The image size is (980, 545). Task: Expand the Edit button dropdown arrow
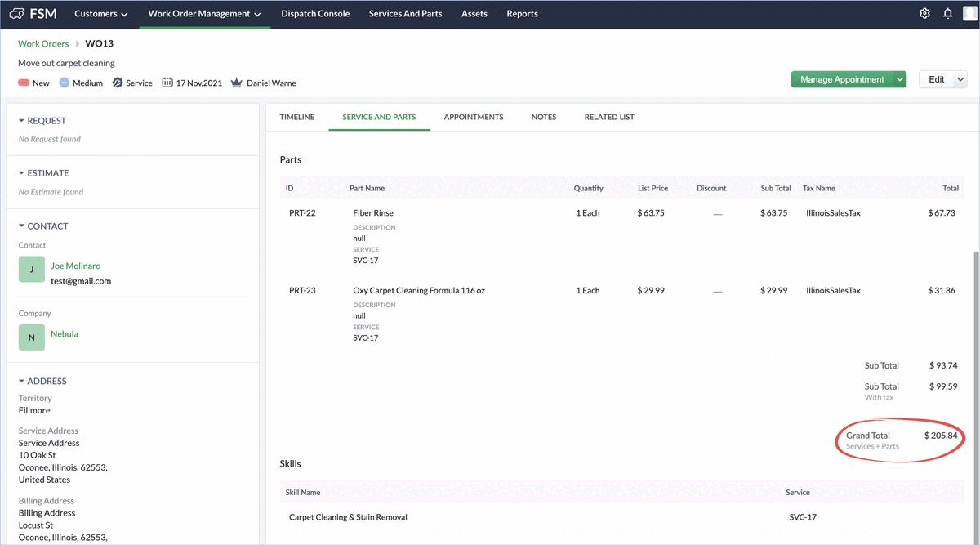[x=960, y=79]
